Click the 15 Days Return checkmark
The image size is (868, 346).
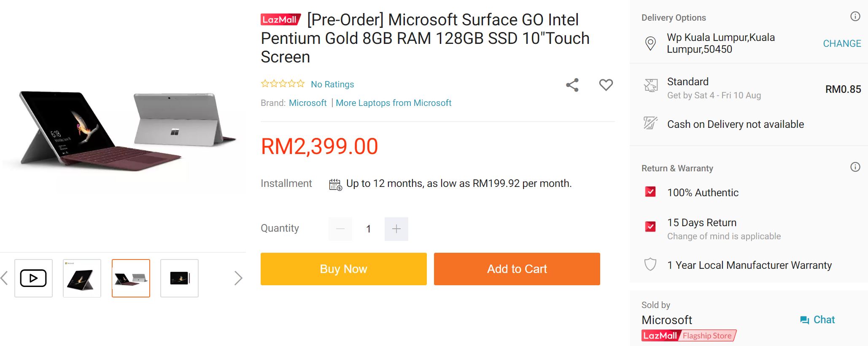650,227
